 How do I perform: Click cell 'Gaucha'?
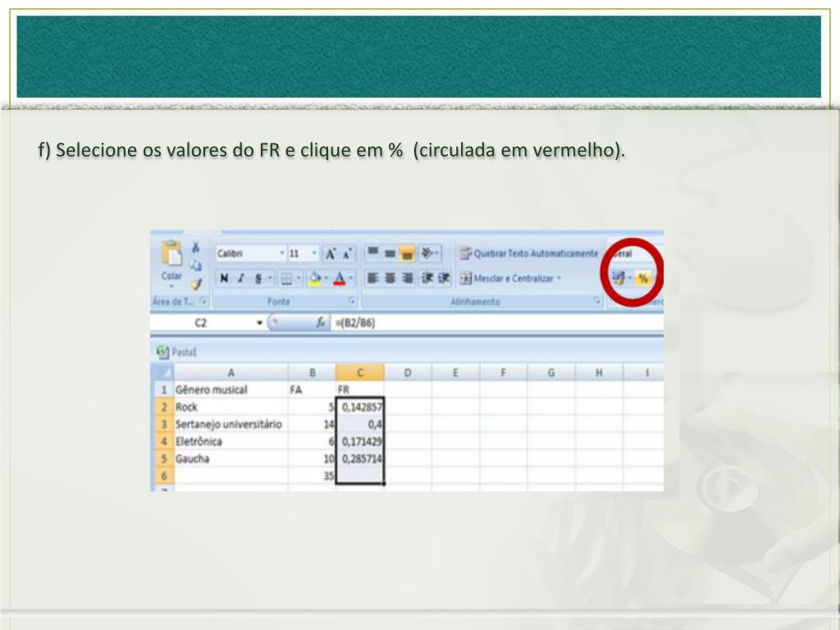[x=231, y=459]
